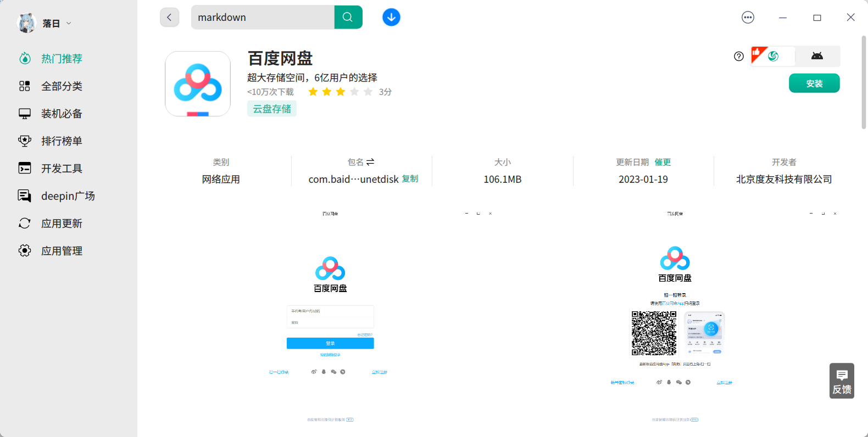Open the blue download manager icon
The height and width of the screenshot is (437, 868).
point(391,18)
